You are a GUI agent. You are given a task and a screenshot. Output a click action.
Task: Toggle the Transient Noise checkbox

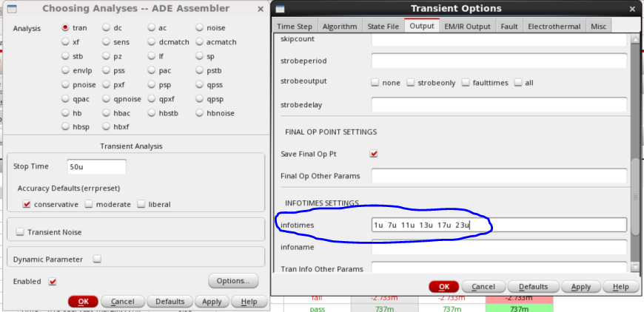20,232
